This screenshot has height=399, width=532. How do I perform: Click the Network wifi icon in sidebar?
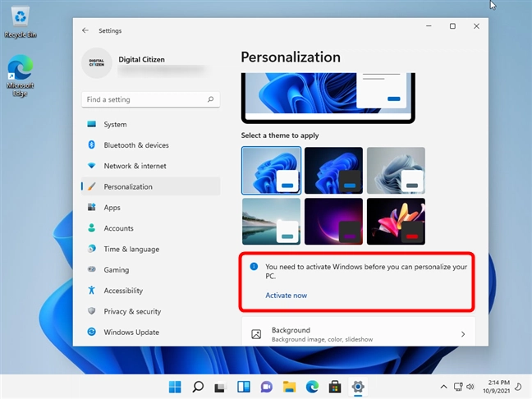click(x=92, y=166)
